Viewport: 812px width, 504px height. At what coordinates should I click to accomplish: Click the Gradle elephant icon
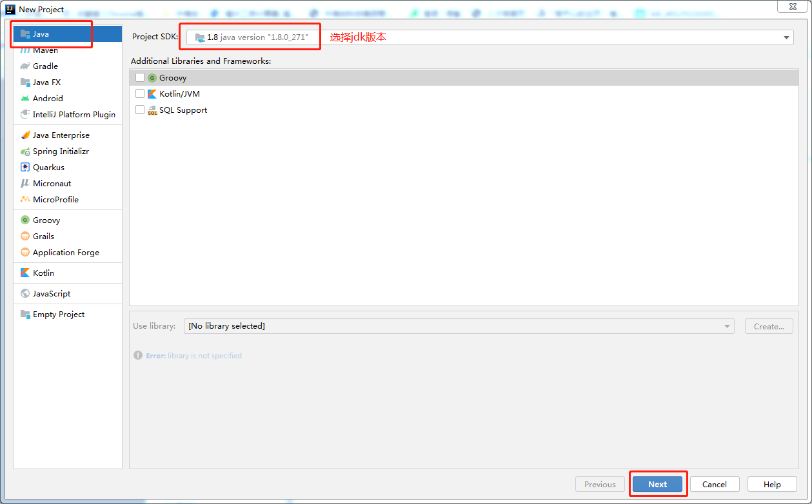click(x=25, y=66)
